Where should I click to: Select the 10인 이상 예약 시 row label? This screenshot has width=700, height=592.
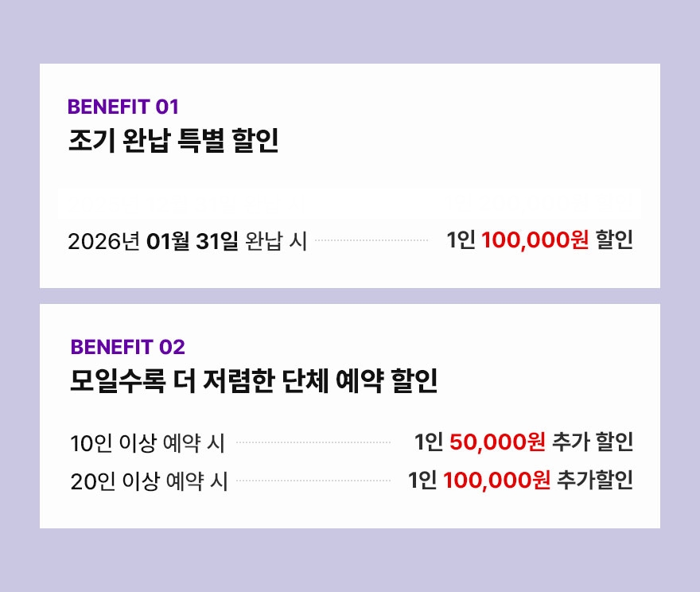tap(147, 443)
